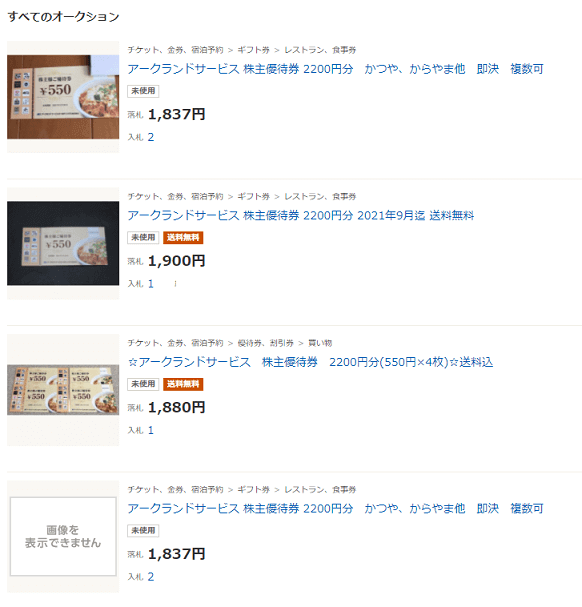The image size is (582, 607).
Task: Click ギフト券 breadcrumb in first listing
Action: [253, 50]
